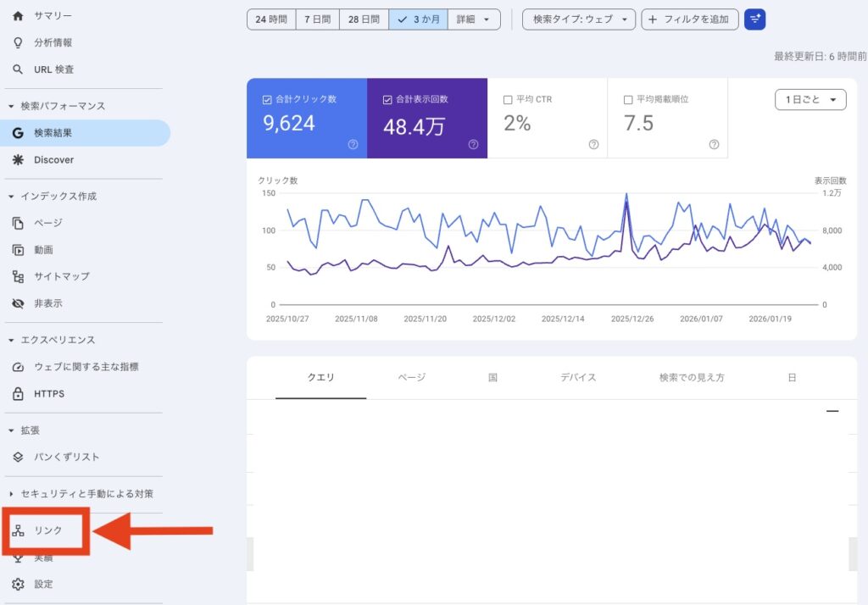
Task: Select the リンク report icon
Action: tap(19, 530)
